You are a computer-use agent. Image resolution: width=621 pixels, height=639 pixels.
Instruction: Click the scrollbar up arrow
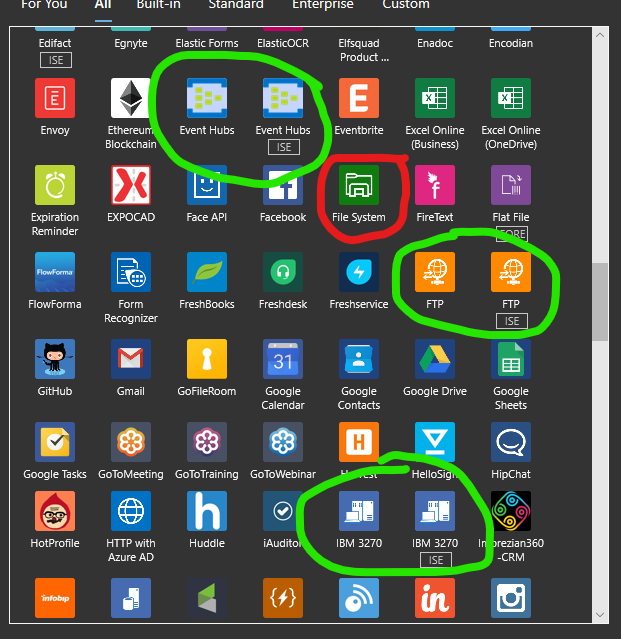tap(600, 35)
